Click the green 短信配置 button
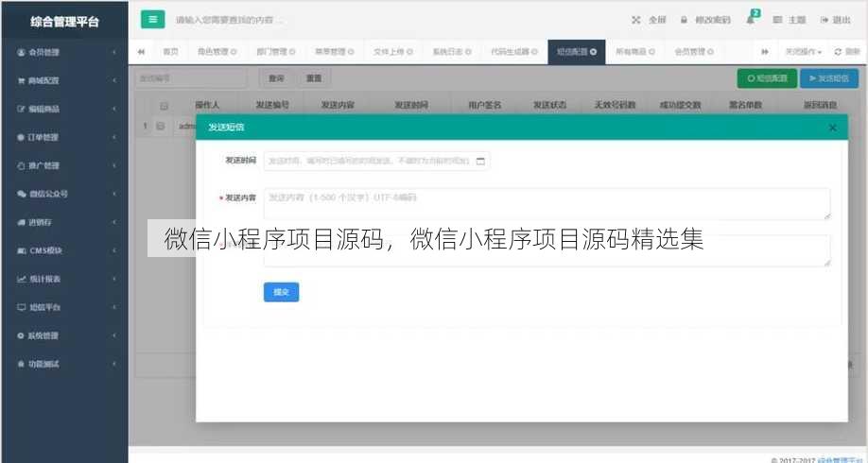Screen dimensions: 868x463 pyautogui.click(x=767, y=78)
